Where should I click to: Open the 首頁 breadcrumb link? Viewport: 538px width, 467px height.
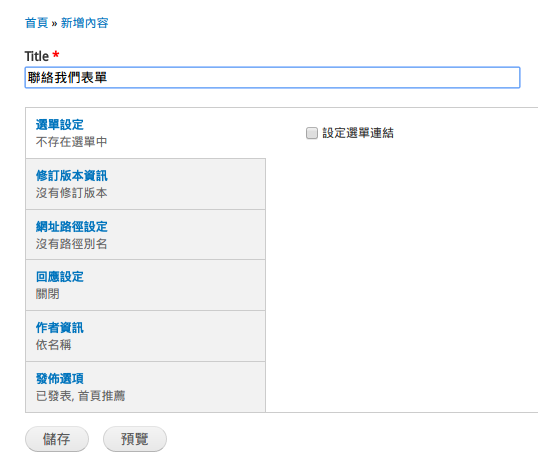point(36,23)
